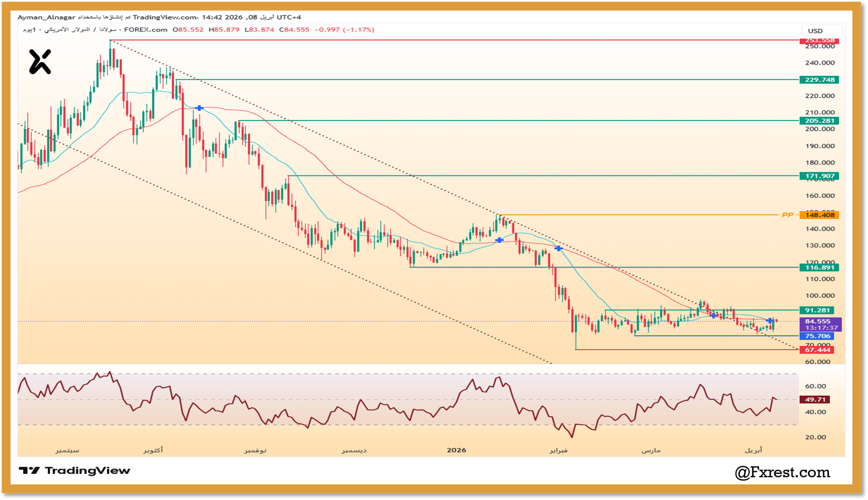Open the USD currency selector
This screenshot has height=500, width=868.
815,31
